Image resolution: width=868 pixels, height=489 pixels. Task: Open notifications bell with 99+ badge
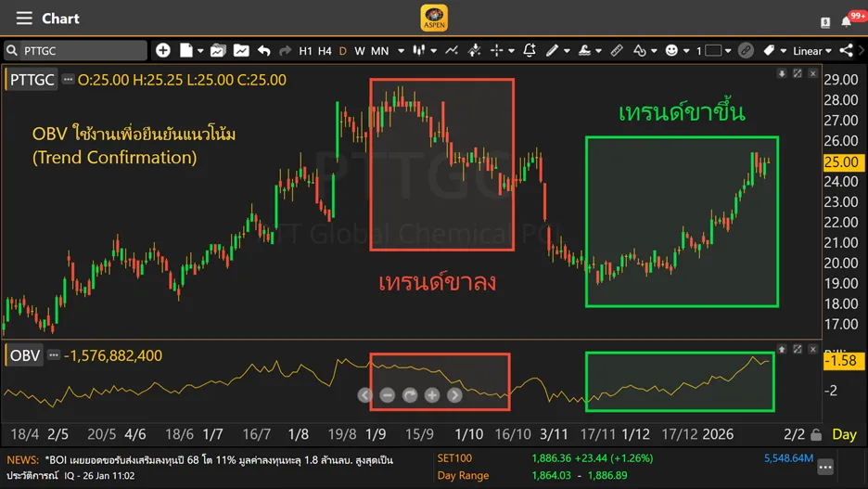847,20
